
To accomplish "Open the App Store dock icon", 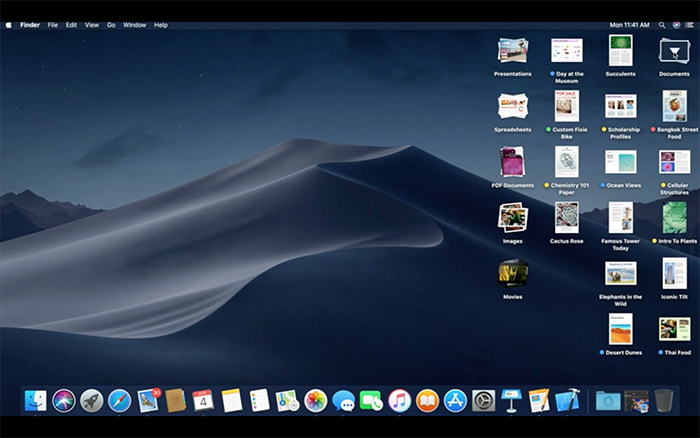I will tap(456, 400).
